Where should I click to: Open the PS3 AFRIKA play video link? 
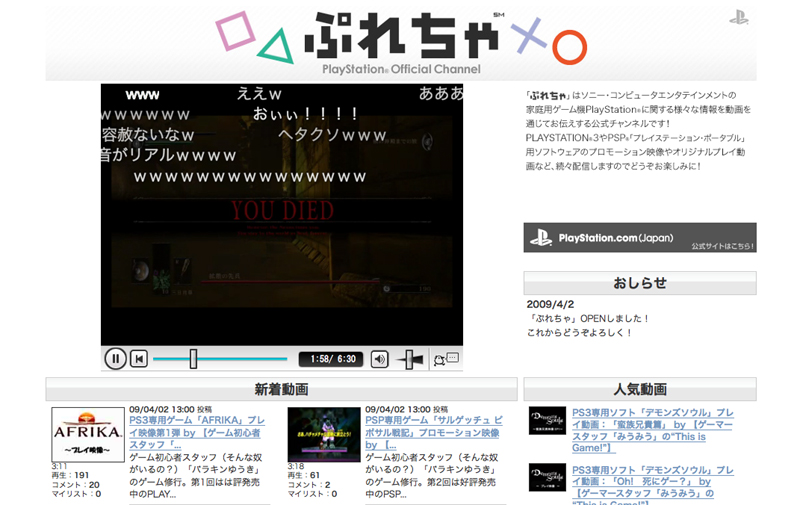[196, 432]
